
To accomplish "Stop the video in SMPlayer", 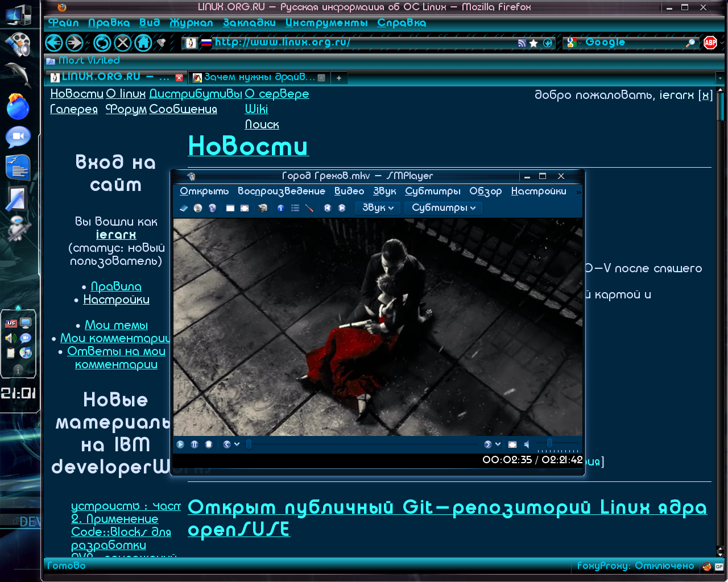I will pos(209,444).
